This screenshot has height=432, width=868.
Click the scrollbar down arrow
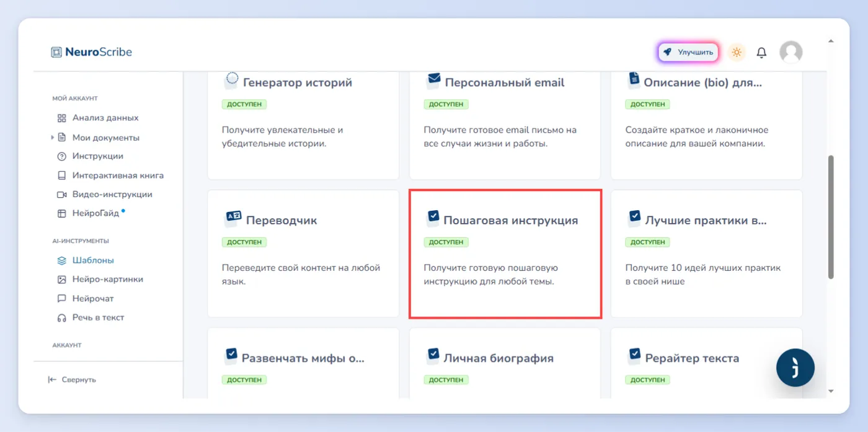[831, 391]
